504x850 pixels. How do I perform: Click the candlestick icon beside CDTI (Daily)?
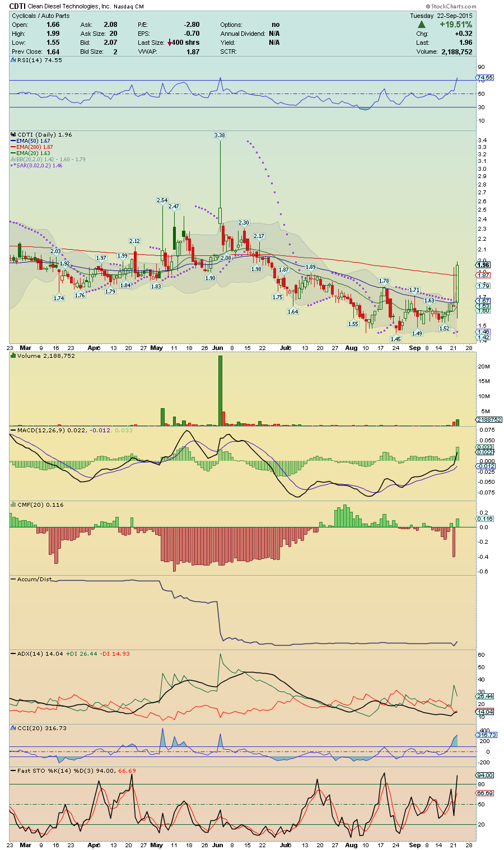pyautogui.click(x=13, y=135)
